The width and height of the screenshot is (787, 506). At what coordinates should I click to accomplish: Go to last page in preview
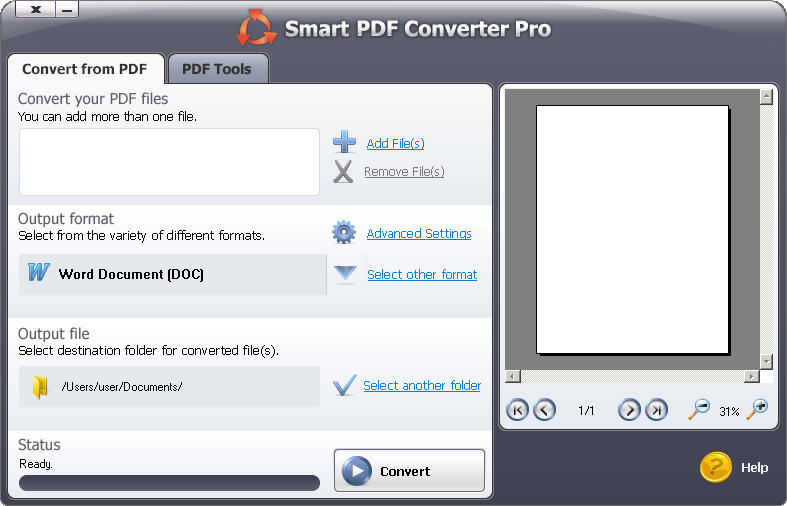(x=656, y=410)
